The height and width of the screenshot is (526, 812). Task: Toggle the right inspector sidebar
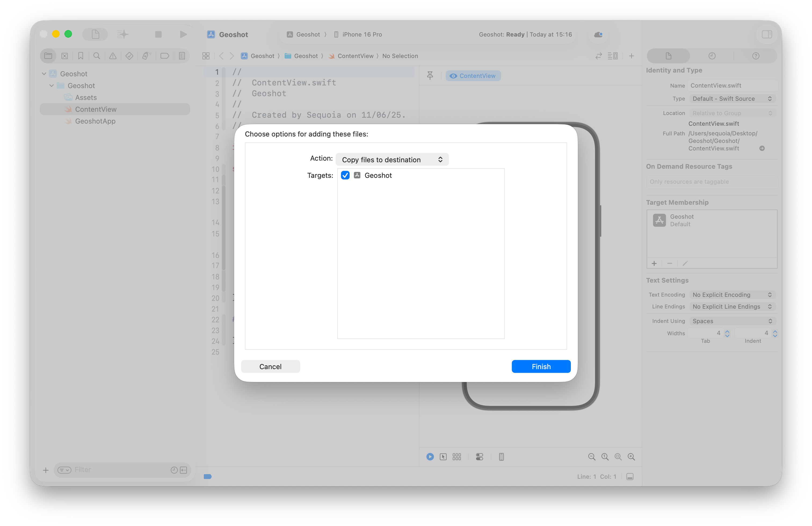pyautogui.click(x=766, y=34)
